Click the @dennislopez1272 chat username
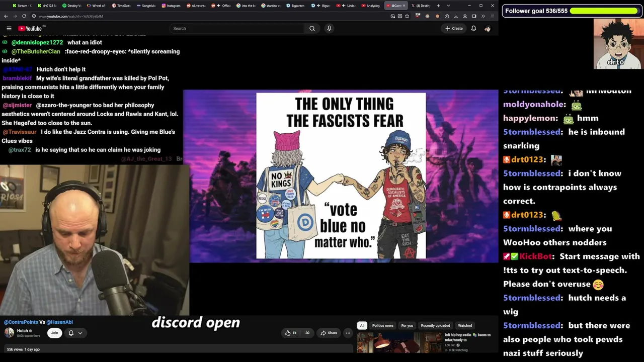 click(37, 43)
